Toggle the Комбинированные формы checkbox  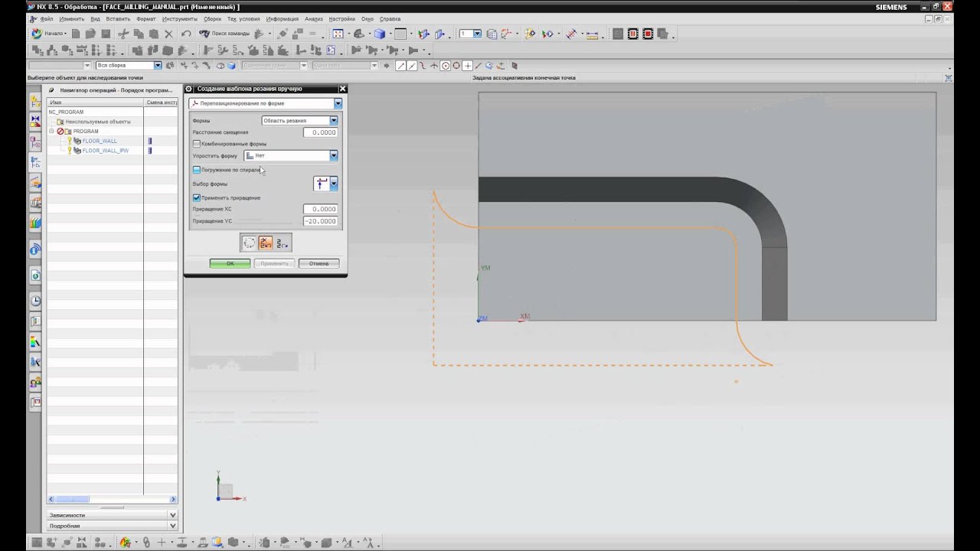pyautogui.click(x=197, y=144)
